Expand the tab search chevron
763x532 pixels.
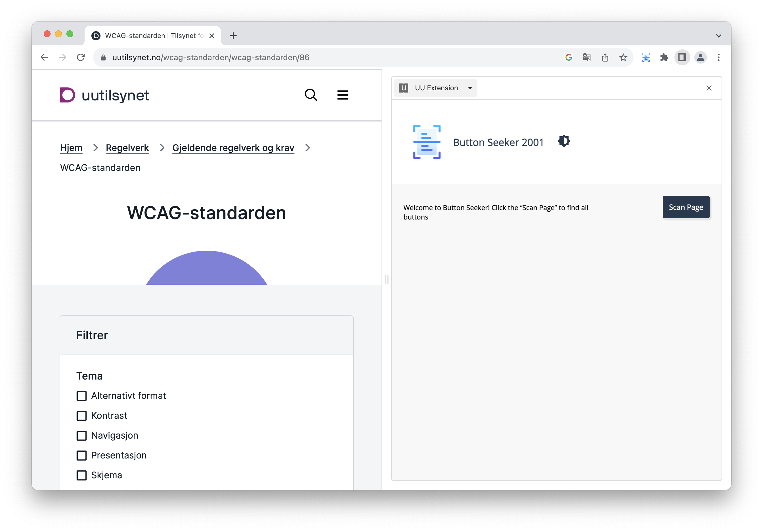pos(718,36)
